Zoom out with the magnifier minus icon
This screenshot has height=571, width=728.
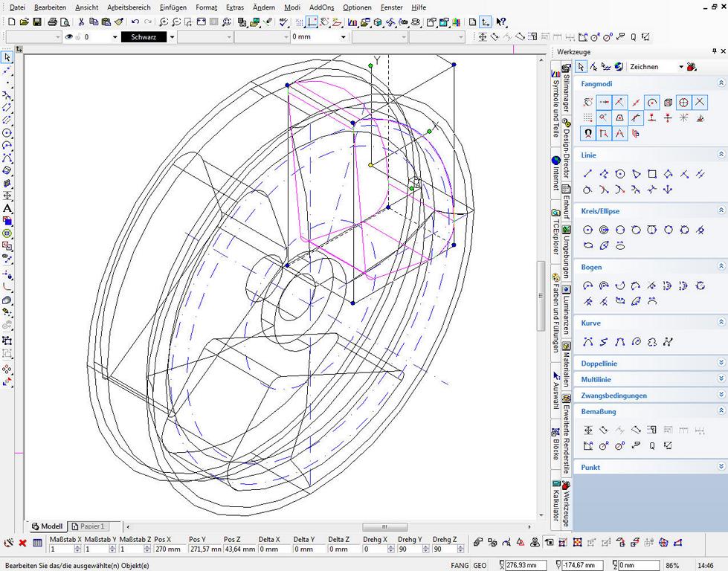176,22
